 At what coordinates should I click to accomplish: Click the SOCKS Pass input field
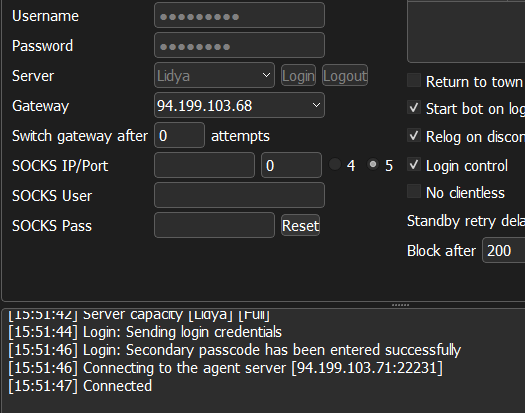(214, 225)
